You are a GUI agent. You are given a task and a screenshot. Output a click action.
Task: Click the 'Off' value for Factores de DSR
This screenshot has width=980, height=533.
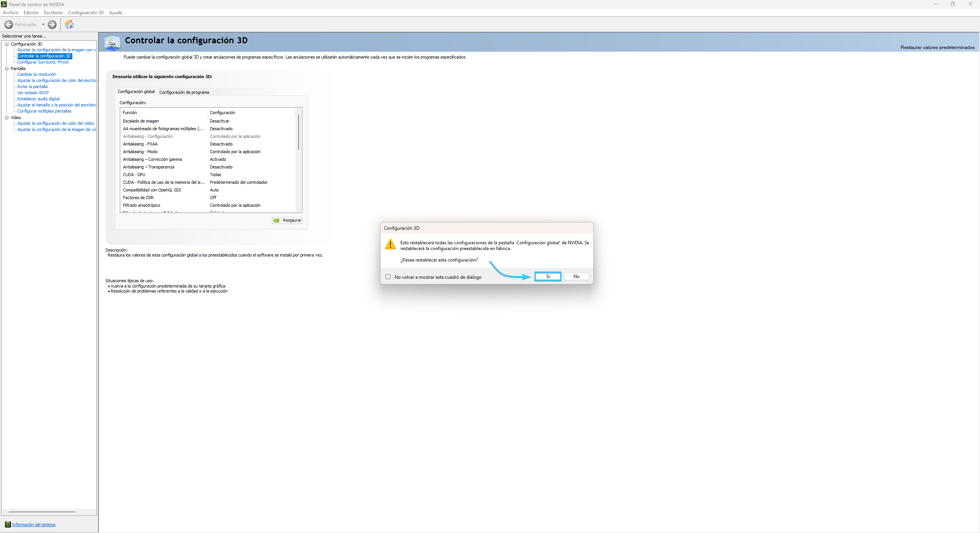tap(213, 198)
